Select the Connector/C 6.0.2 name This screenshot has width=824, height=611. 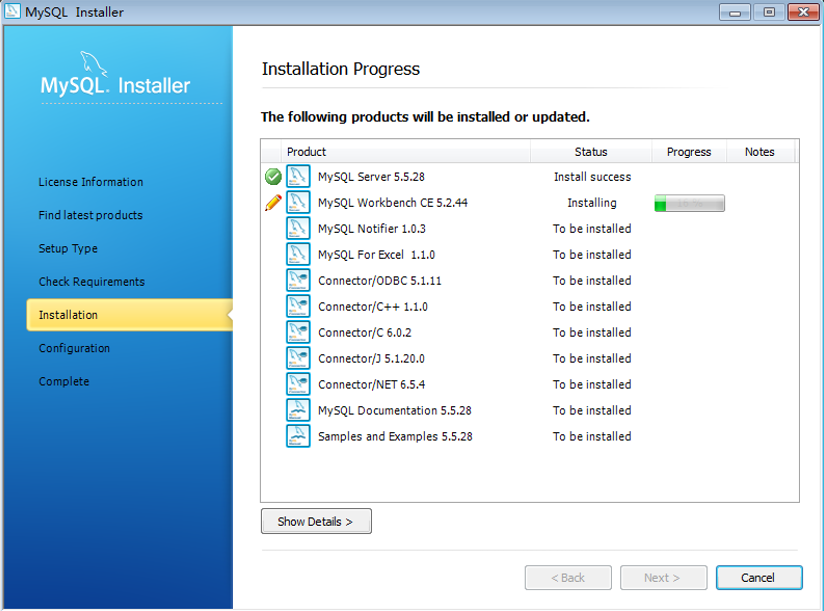(x=364, y=333)
